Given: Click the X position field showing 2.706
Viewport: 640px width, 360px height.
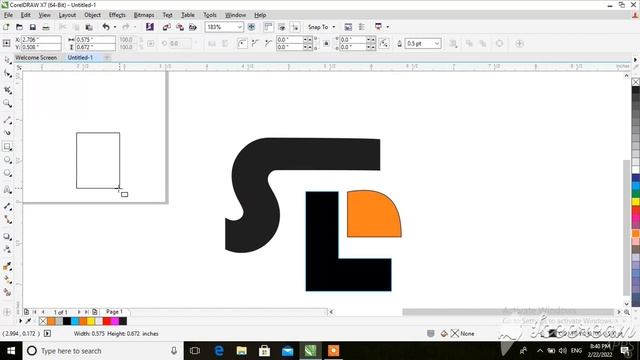Looking at the screenshot, I should pyautogui.click(x=41, y=40).
